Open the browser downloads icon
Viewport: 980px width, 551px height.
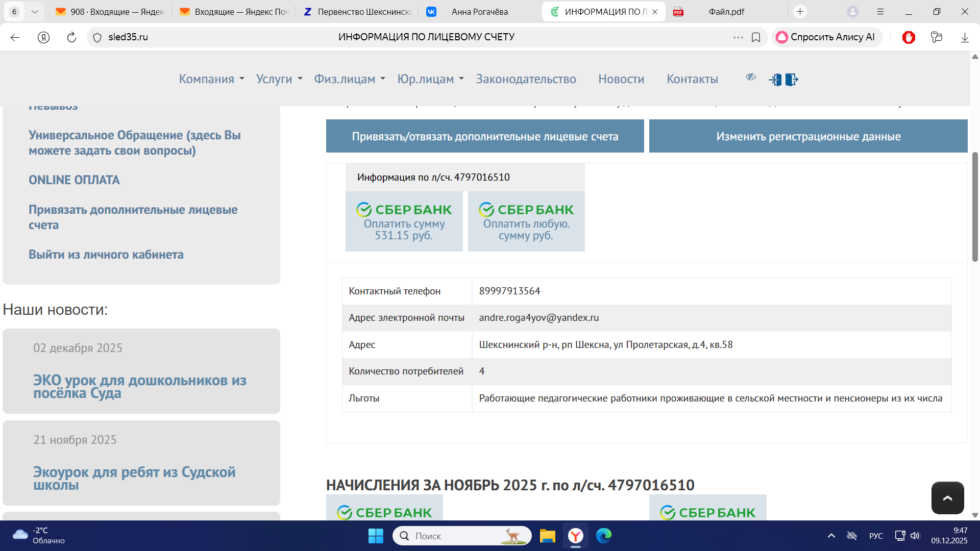click(965, 37)
